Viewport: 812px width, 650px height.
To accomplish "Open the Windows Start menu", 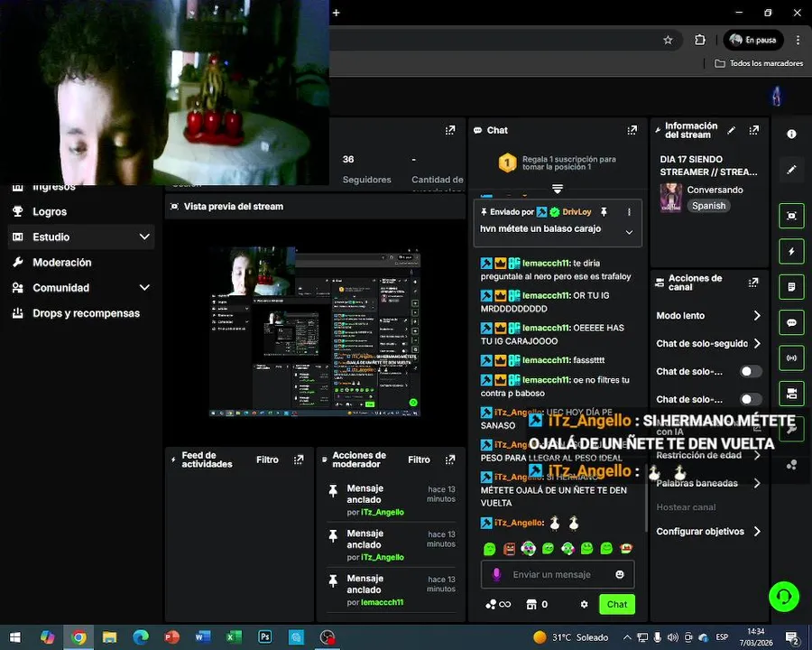I will pos(15,637).
